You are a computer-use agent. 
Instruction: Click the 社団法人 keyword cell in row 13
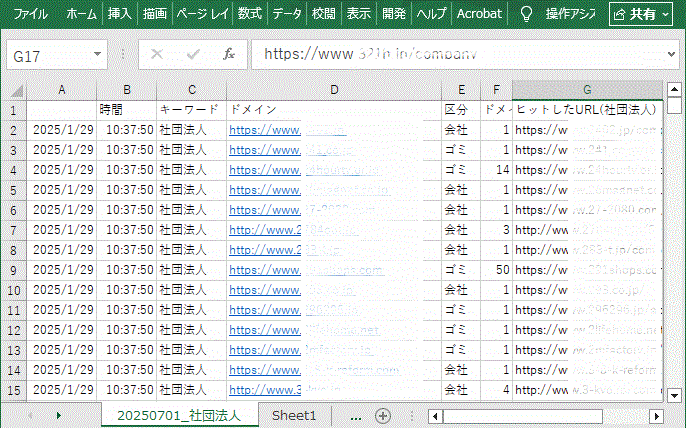192,350
